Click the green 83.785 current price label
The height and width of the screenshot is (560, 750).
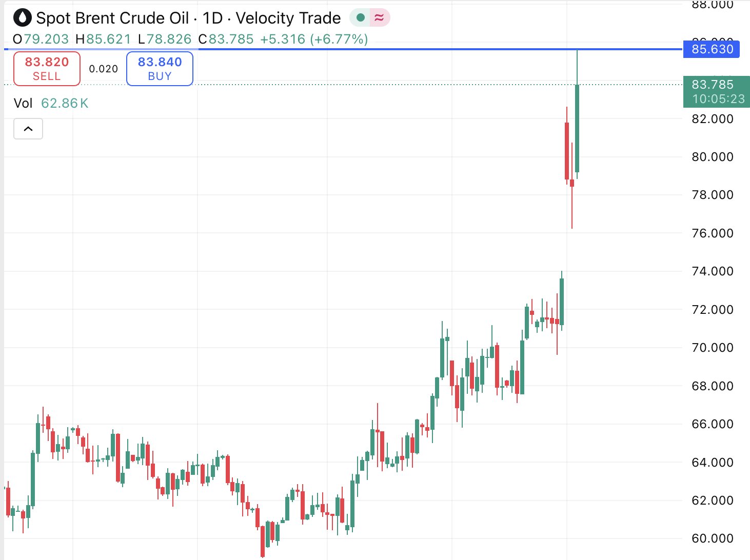coord(713,85)
